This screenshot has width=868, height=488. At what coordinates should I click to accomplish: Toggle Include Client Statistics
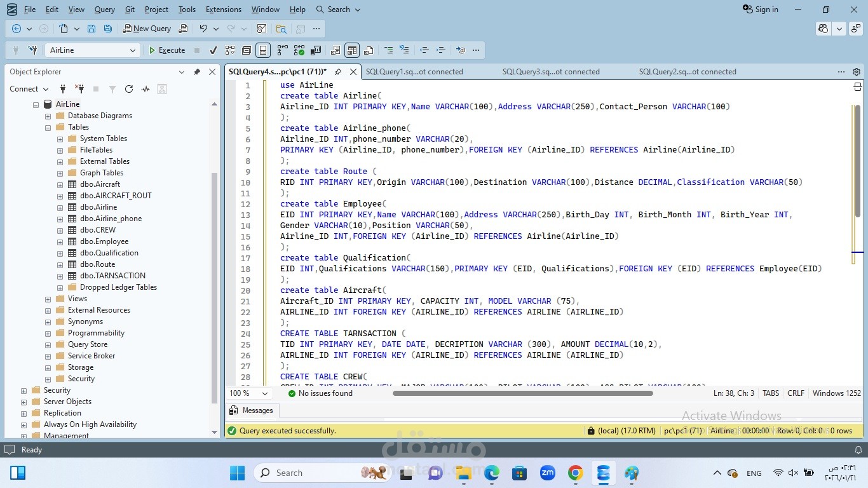316,50
